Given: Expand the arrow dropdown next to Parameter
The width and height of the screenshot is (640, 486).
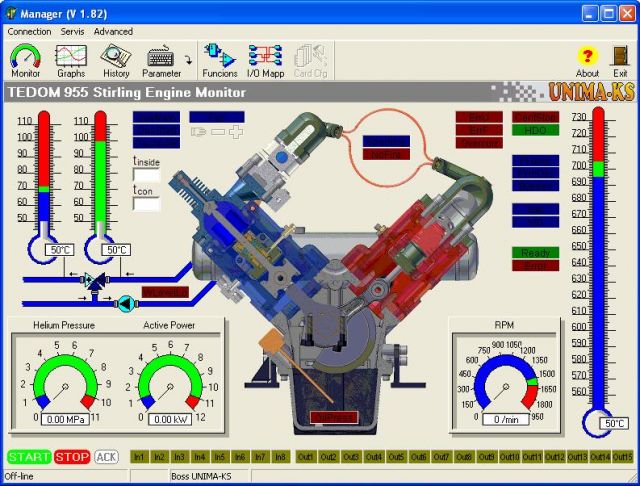Looking at the screenshot, I should pyautogui.click(x=189, y=61).
